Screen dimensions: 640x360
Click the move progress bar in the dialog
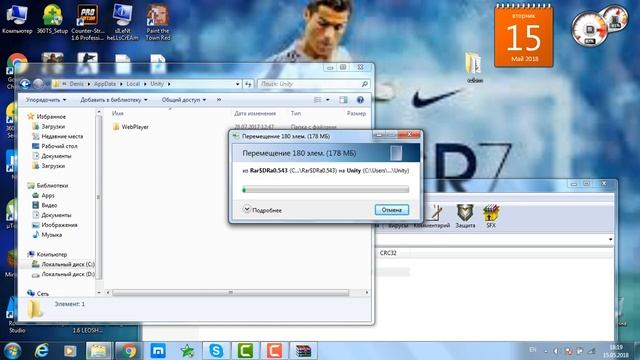tap(326, 189)
